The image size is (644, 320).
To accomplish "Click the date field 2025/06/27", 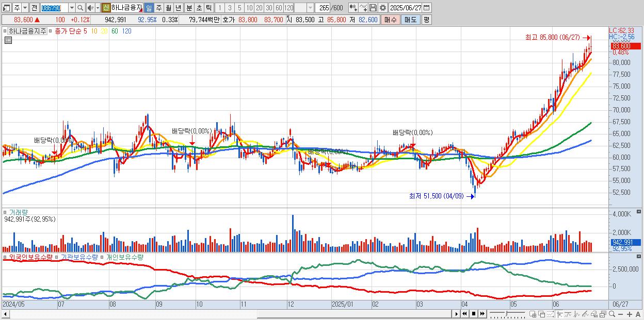I will click(406, 8).
